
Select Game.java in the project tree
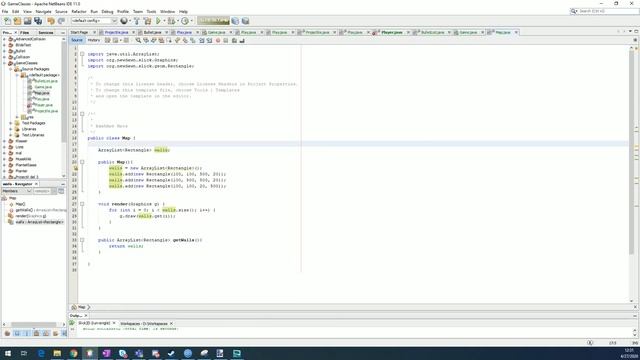(42, 87)
